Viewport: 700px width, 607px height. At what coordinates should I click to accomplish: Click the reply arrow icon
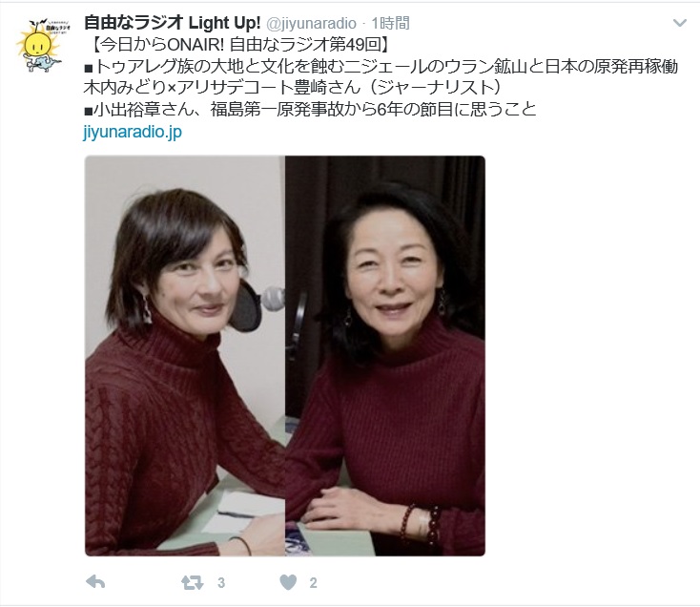[95, 582]
